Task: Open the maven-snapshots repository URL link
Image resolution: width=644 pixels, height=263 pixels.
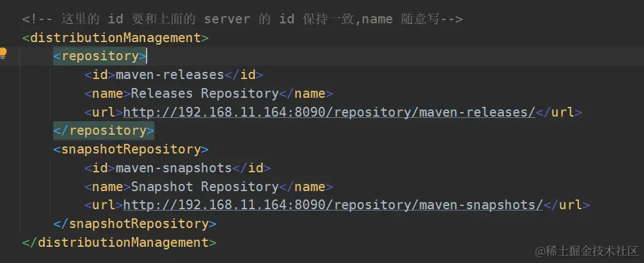Action: coord(333,205)
